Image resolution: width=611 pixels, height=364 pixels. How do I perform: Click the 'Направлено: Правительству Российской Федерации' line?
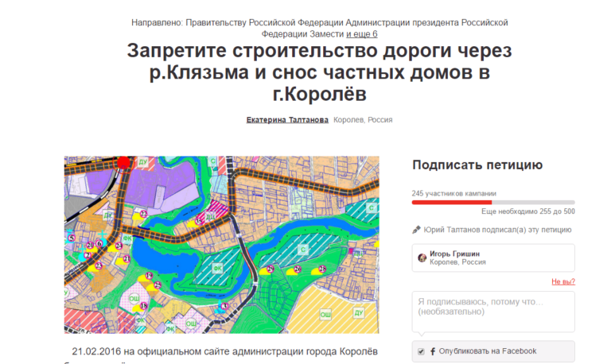coord(320,29)
